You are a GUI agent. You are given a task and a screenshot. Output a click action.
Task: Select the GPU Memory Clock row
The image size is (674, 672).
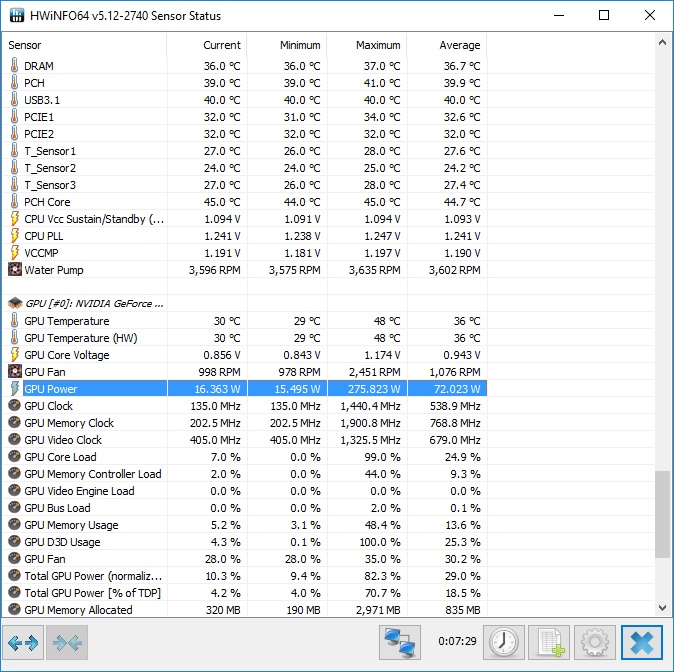click(245, 423)
